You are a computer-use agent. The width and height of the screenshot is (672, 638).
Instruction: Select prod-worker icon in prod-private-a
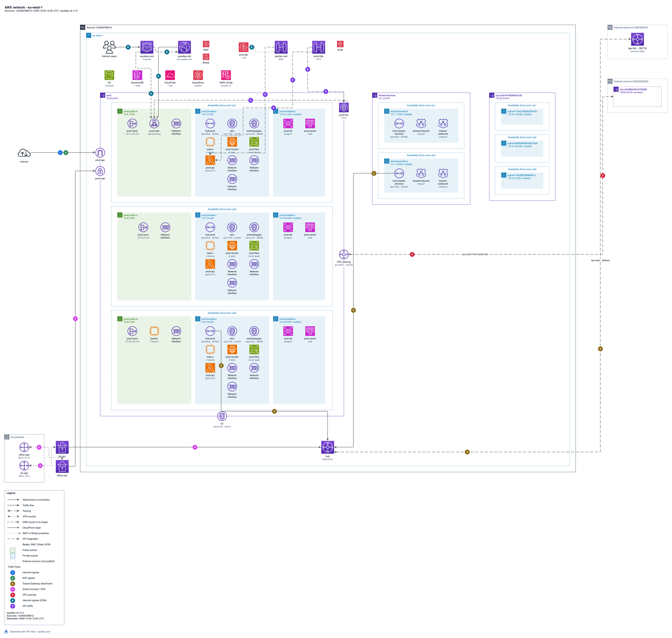(x=232, y=350)
